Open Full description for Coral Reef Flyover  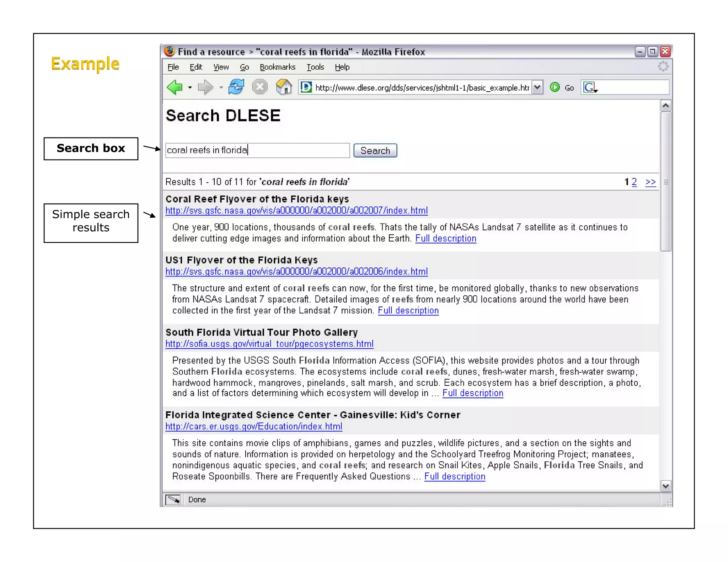tap(445, 238)
